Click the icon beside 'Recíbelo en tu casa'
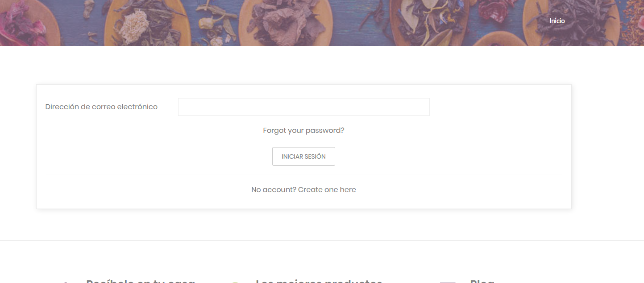The height and width of the screenshot is (283, 644). coord(66,282)
